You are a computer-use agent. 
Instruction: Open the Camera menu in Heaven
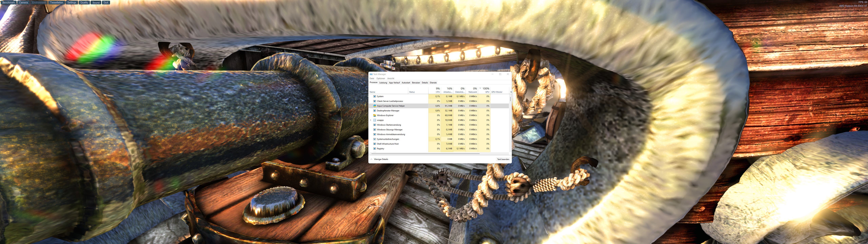click(x=23, y=2)
